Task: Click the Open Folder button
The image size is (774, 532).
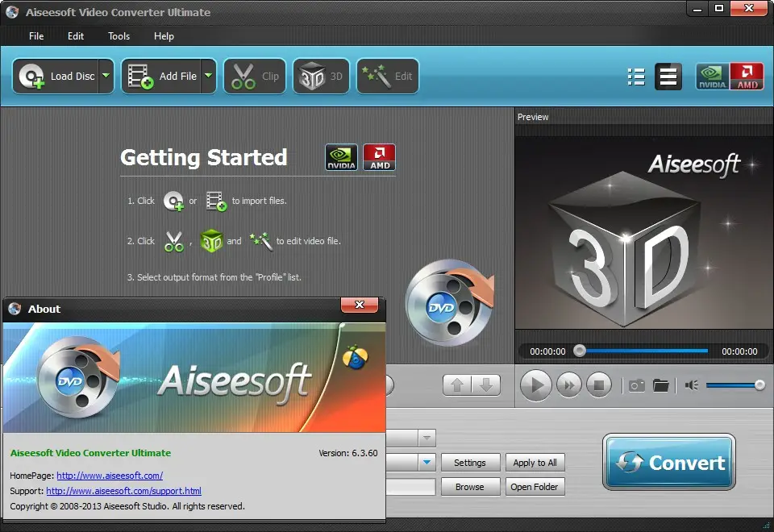Action: pos(535,487)
